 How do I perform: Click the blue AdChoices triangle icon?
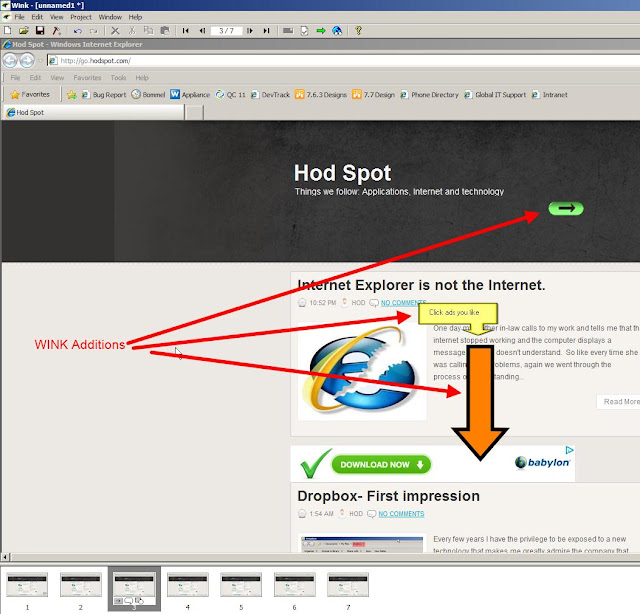tap(569, 450)
